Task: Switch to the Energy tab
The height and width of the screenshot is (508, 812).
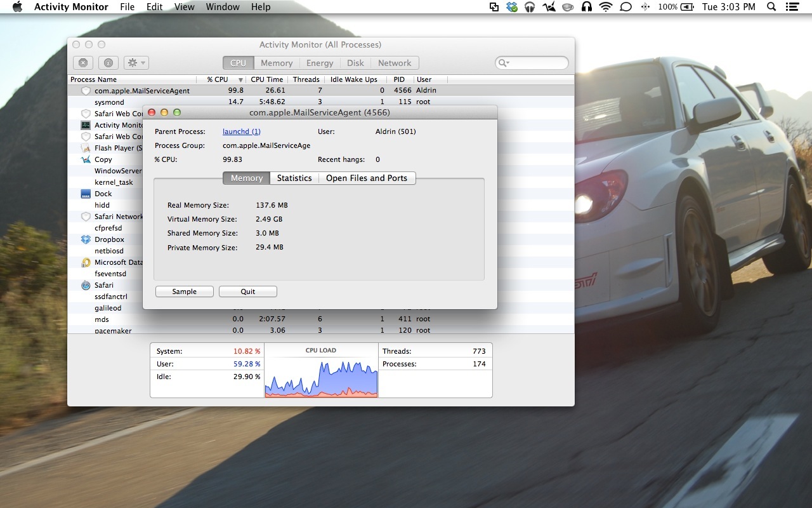Action: coord(320,63)
